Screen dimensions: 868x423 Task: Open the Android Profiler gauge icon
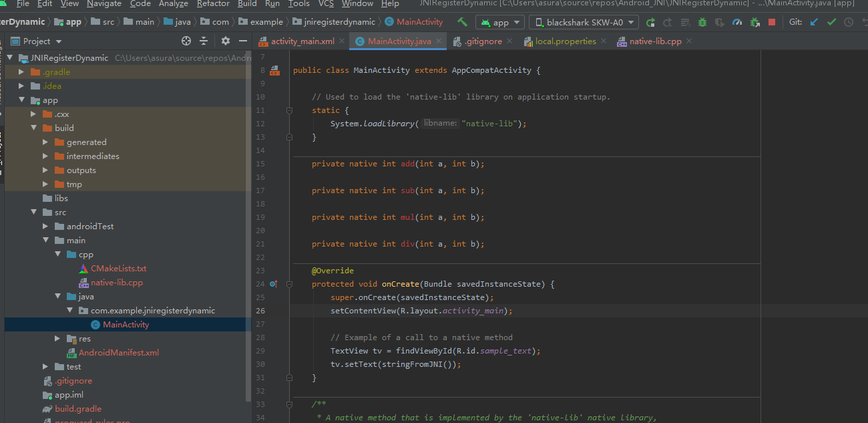[737, 22]
